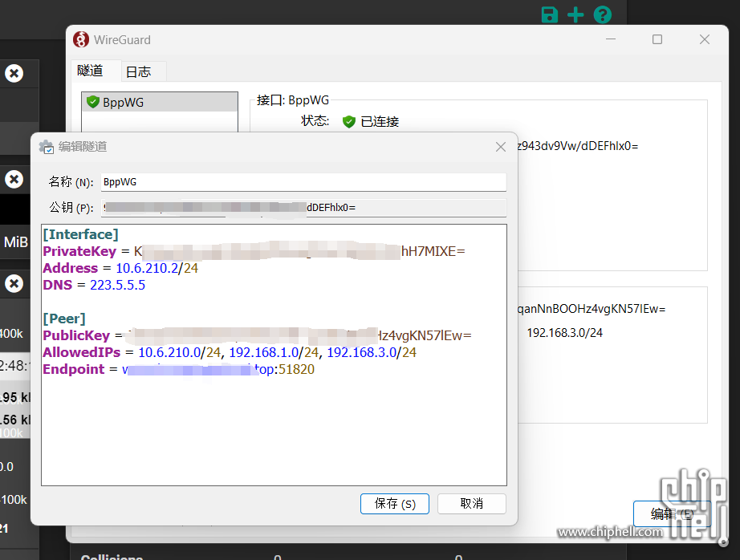Click the green plus add icon
Screen dimensions: 740x560
tap(575, 14)
